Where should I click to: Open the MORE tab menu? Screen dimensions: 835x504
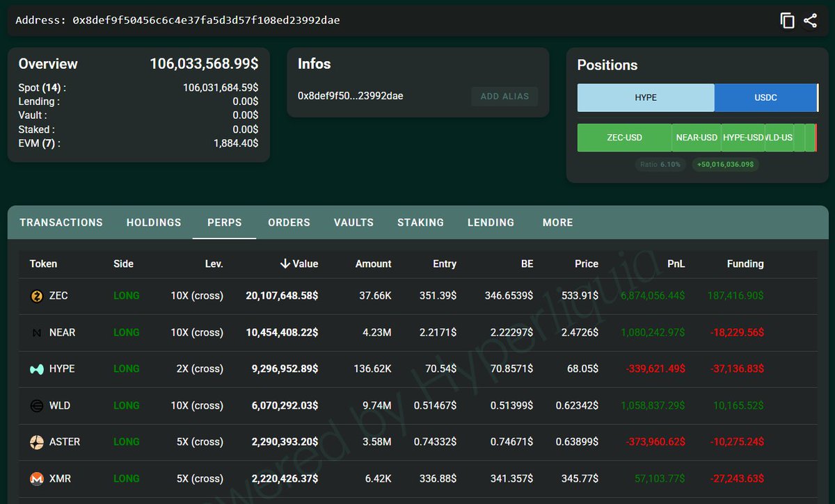coord(558,222)
